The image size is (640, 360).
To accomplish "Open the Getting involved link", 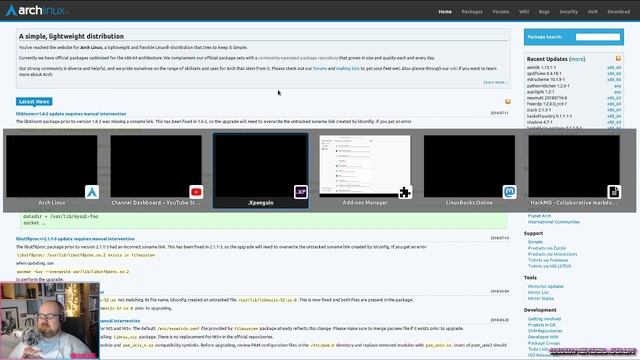I will 544,319.
